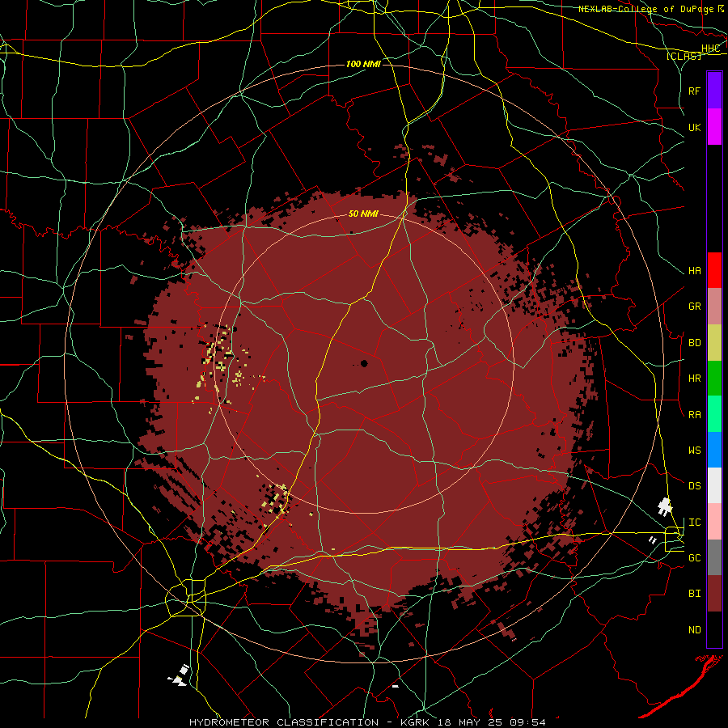Select the GR pink legend swatch
Screen dimensions: 728x728
[714, 307]
